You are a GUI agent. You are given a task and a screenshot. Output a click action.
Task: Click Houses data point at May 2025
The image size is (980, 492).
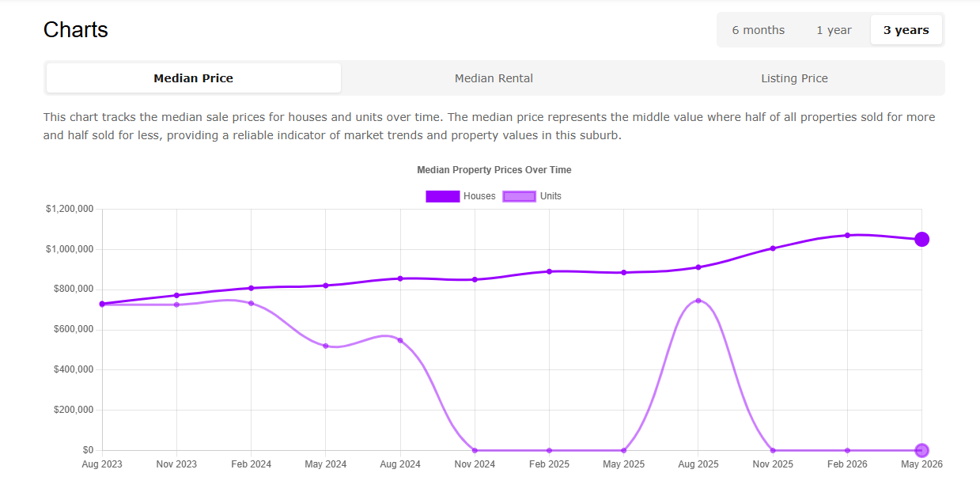tap(623, 273)
